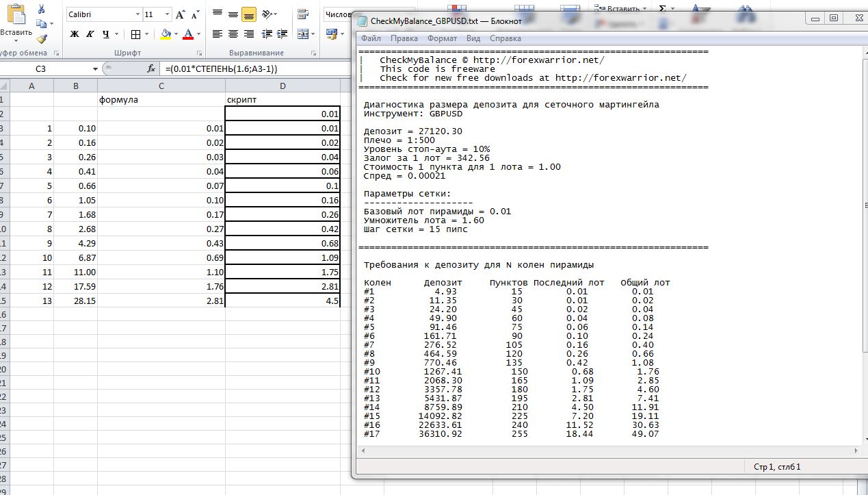Select cell with text 'формула'

161,100
